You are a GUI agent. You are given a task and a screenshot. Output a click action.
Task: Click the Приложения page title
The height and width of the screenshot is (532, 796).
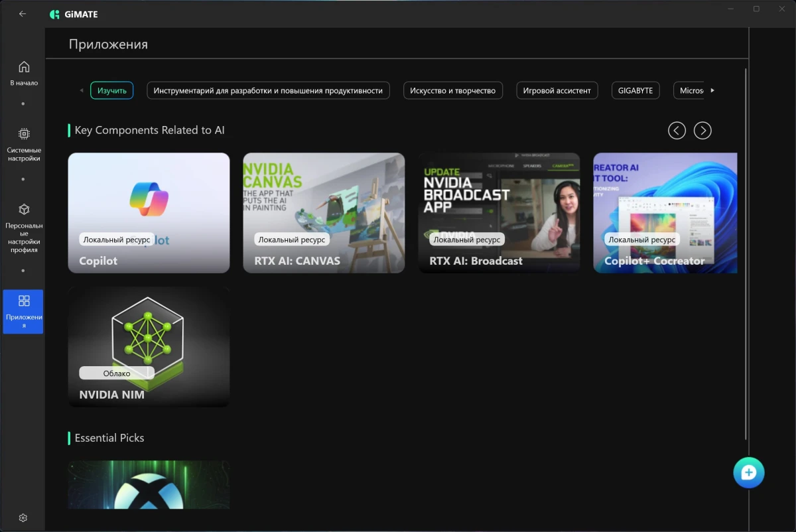pyautogui.click(x=108, y=44)
